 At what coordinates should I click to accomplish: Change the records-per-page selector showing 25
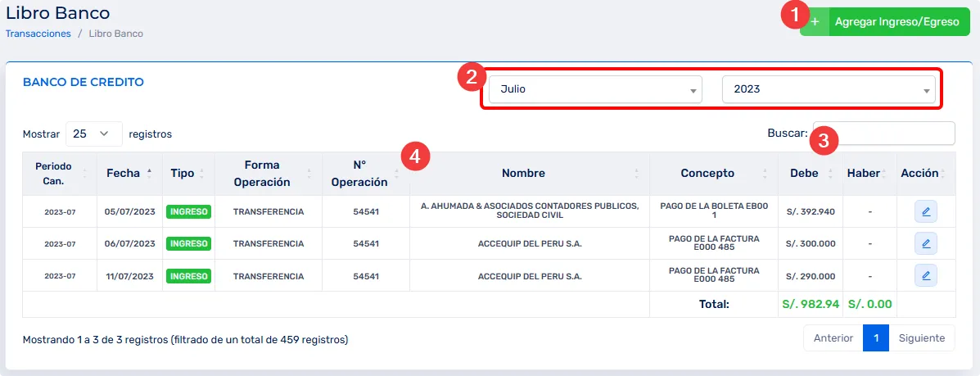tap(93, 134)
